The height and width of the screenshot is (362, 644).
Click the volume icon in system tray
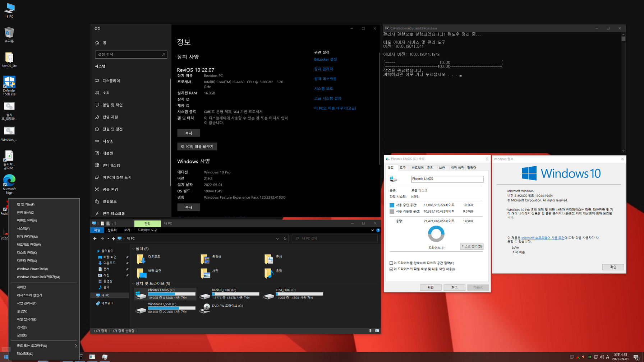click(602, 357)
